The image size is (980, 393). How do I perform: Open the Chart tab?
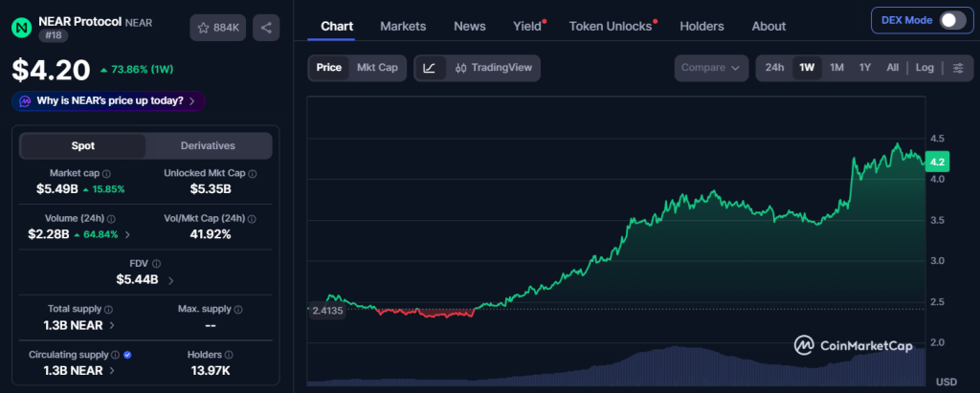pyautogui.click(x=337, y=26)
